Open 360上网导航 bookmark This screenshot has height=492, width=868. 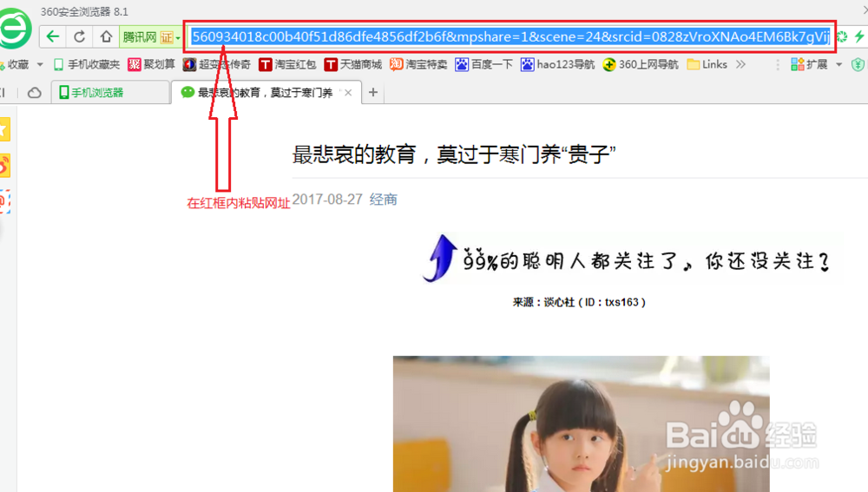(x=640, y=65)
